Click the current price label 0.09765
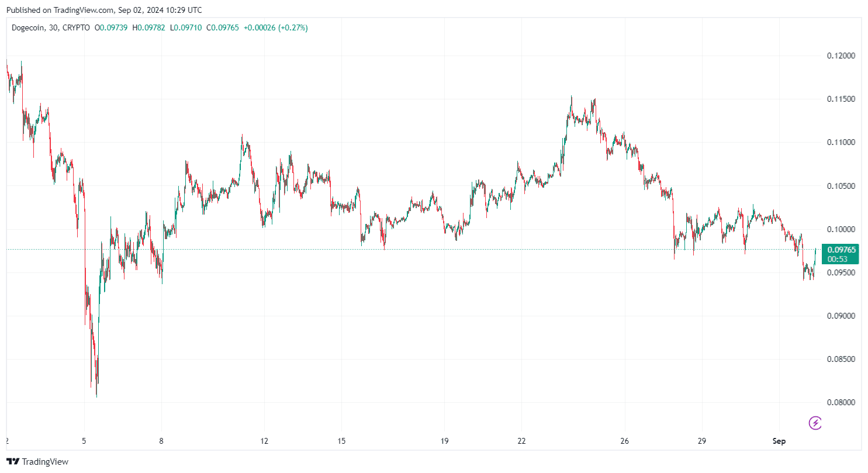 point(842,250)
